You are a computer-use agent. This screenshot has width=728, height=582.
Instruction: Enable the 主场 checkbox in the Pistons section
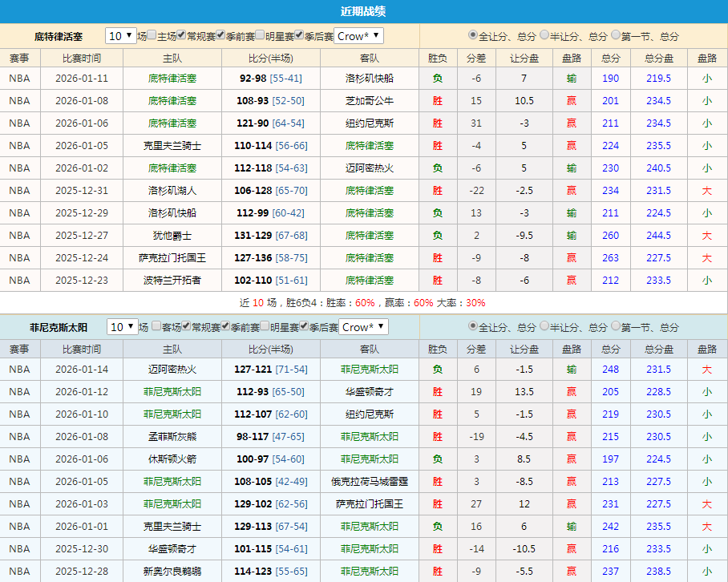pyautogui.click(x=152, y=36)
